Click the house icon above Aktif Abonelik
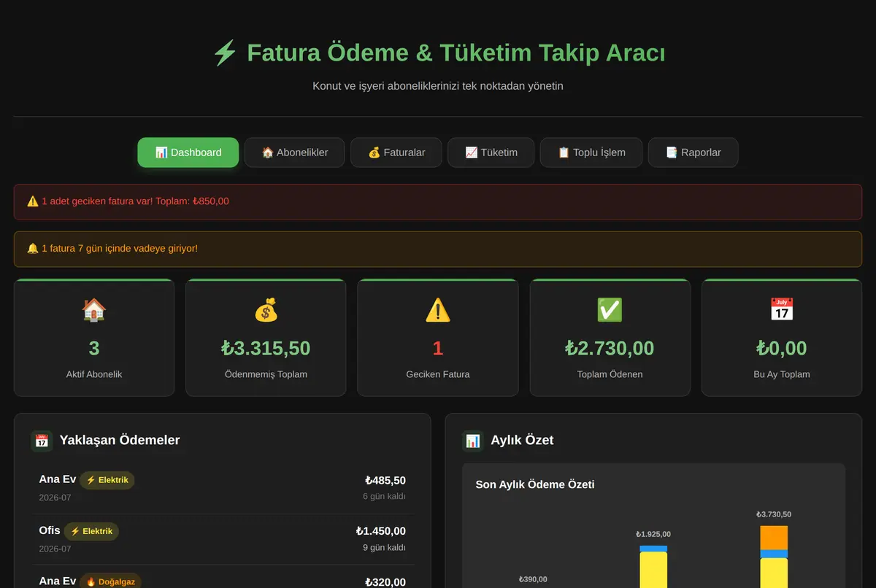The height and width of the screenshot is (588, 876). [x=94, y=310]
